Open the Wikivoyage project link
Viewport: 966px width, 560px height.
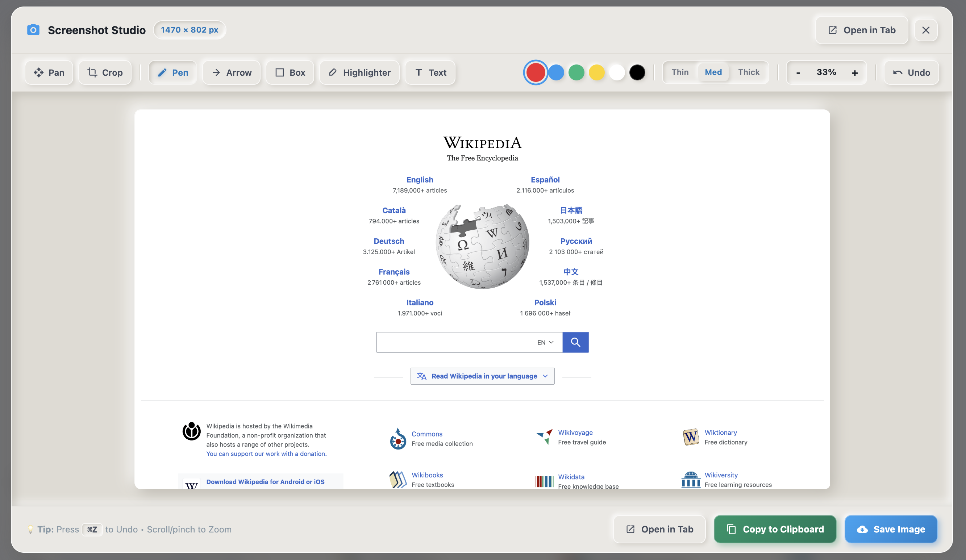[575, 432]
